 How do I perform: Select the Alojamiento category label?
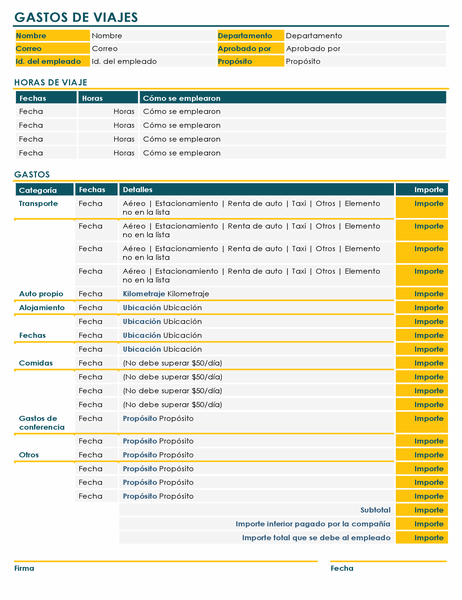tap(42, 307)
